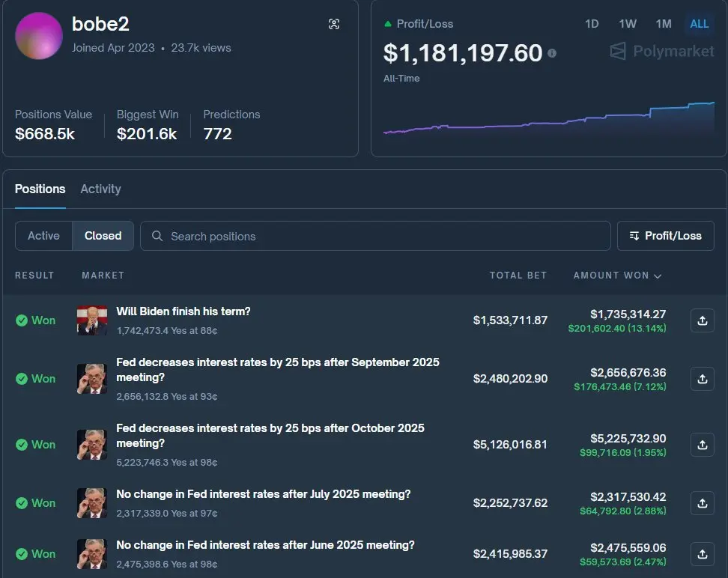
Task: Open No change after June 2025 market
Action: [265, 545]
